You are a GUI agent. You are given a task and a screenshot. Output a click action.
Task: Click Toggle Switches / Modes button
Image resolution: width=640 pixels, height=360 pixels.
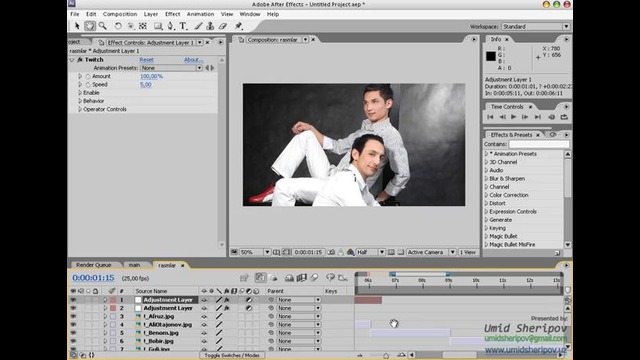coord(232,356)
